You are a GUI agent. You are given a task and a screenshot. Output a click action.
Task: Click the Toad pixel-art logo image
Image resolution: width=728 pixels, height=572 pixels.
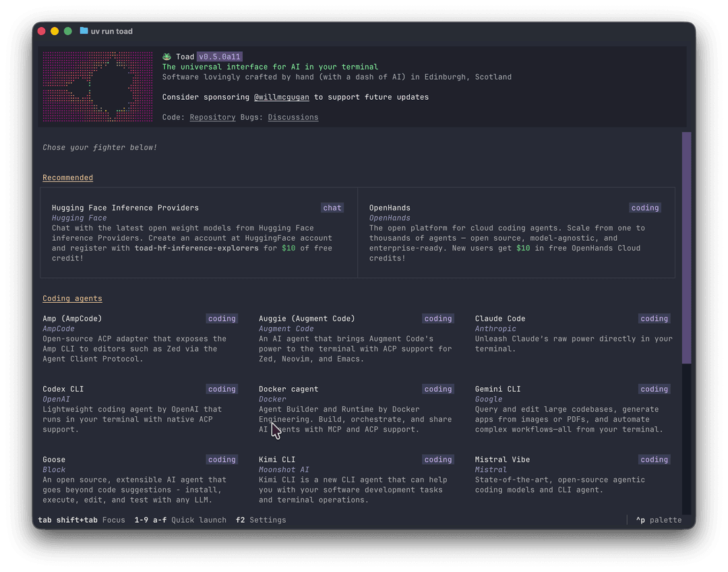point(98,87)
